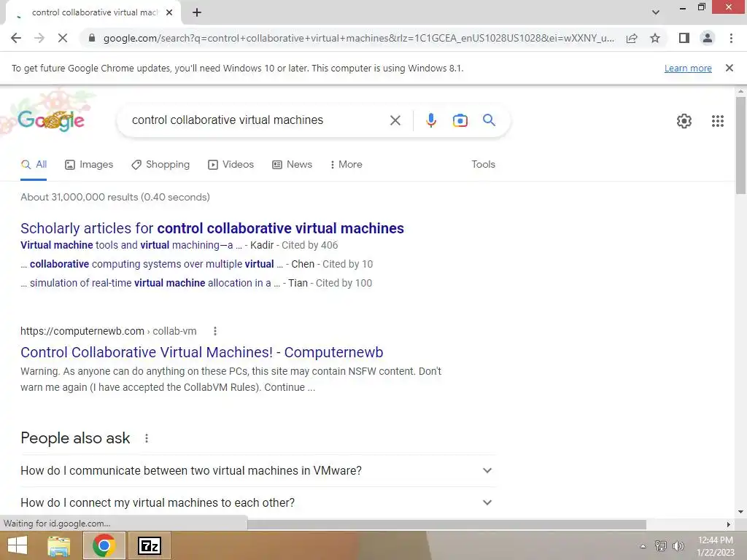Open Control Collaborative Virtual Machines result
The width and height of the screenshot is (747, 560).
click(x=201, y=352)
